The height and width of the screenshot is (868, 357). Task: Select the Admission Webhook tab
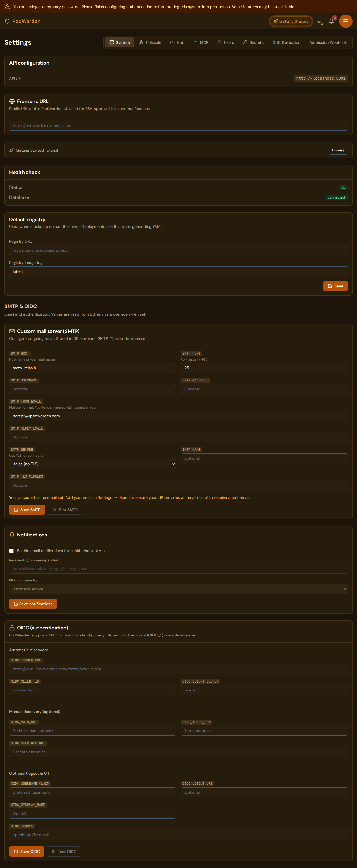(x=328, y=42)
